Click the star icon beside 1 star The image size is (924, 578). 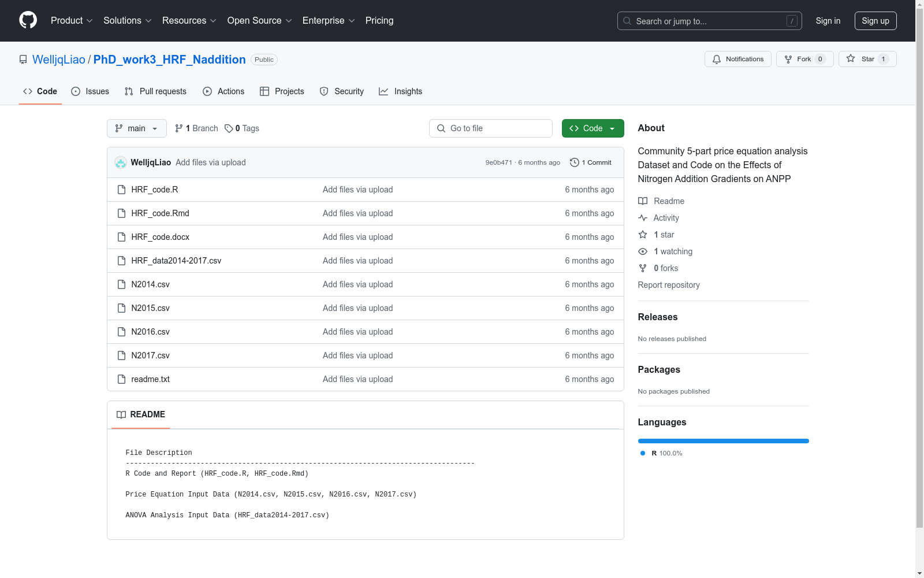point(643,235)
